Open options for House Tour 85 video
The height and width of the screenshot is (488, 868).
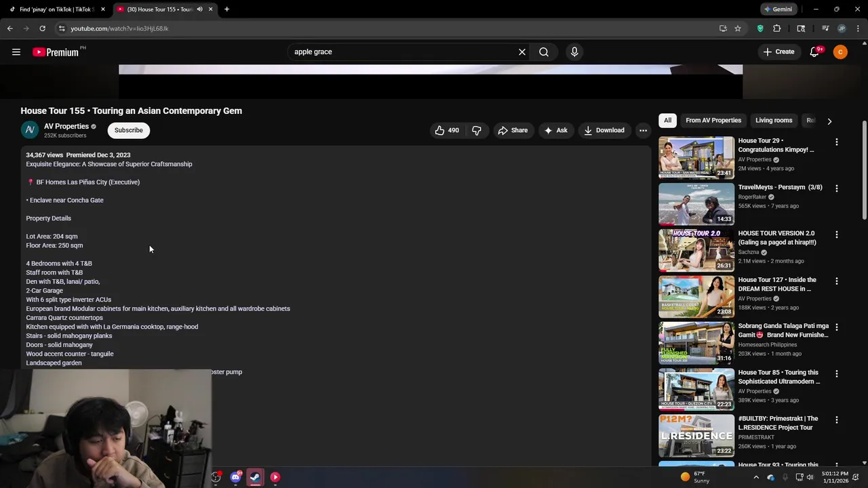836,373
